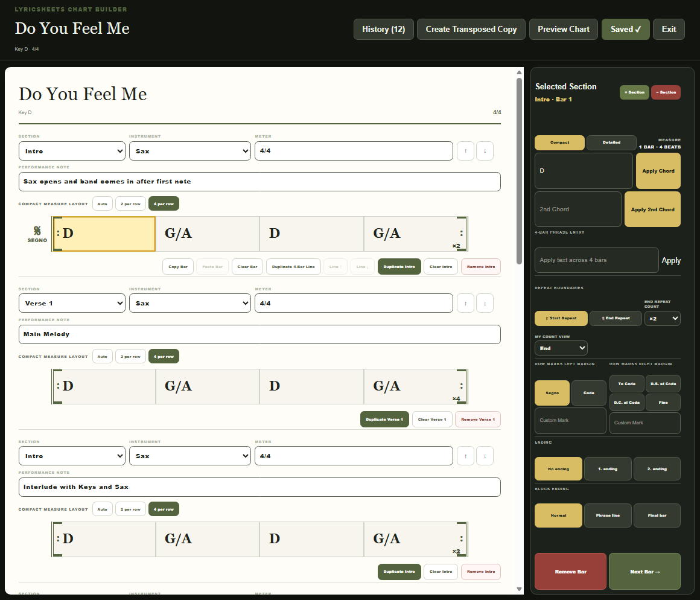This screenshot has height=600, width=700.
Task: Click Create Transposed Copy
Action: (471, 29)
